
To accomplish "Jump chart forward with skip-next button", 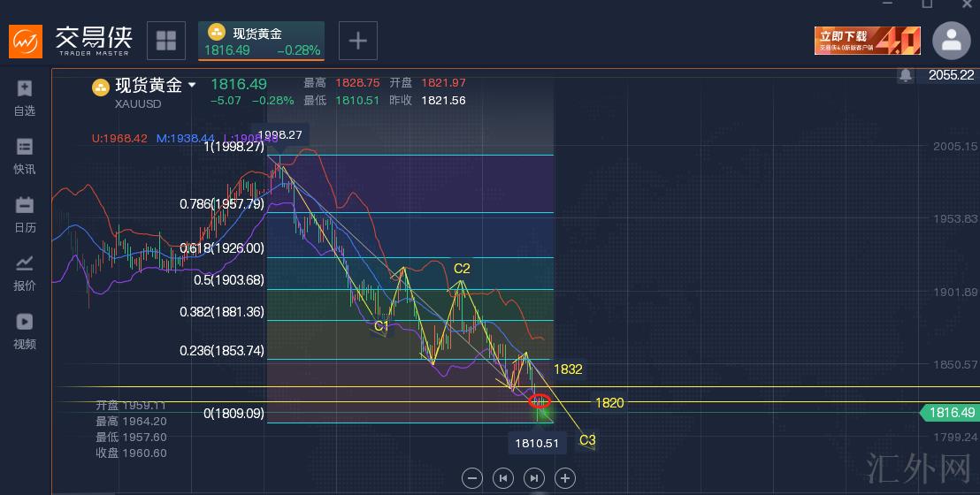I will [534, 478].
